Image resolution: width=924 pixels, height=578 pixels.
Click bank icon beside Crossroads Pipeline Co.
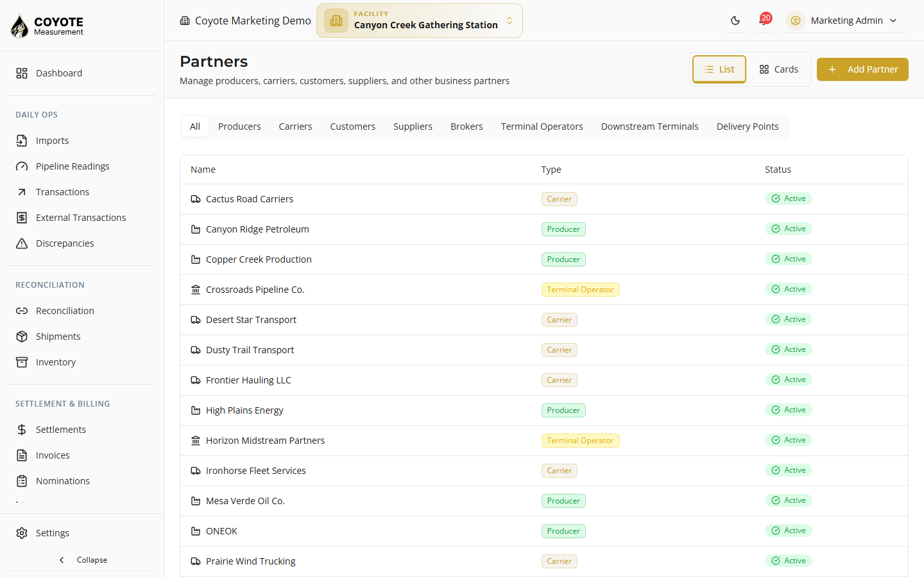[x=196, y=290]
